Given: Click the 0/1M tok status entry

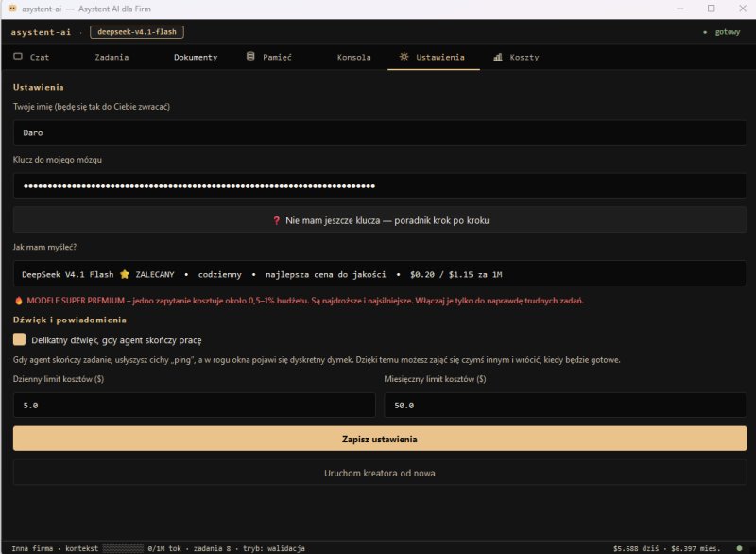Looking at the screenshot, I should pyautogui.click(x=164, y=548).
